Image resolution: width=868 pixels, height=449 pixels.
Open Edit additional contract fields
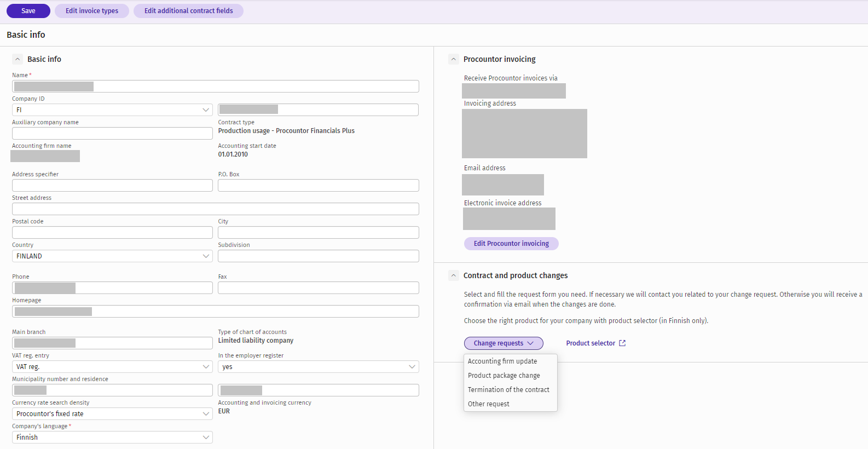[x=188, y=11]
